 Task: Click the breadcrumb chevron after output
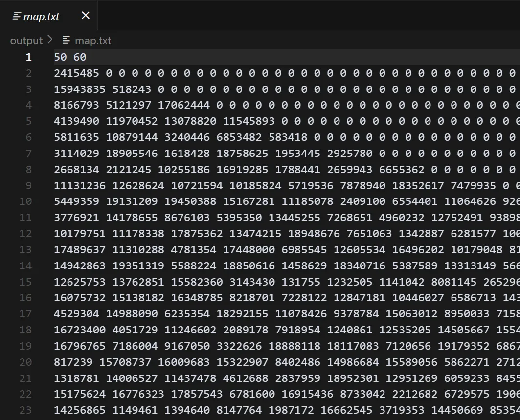tap(50, 40)
